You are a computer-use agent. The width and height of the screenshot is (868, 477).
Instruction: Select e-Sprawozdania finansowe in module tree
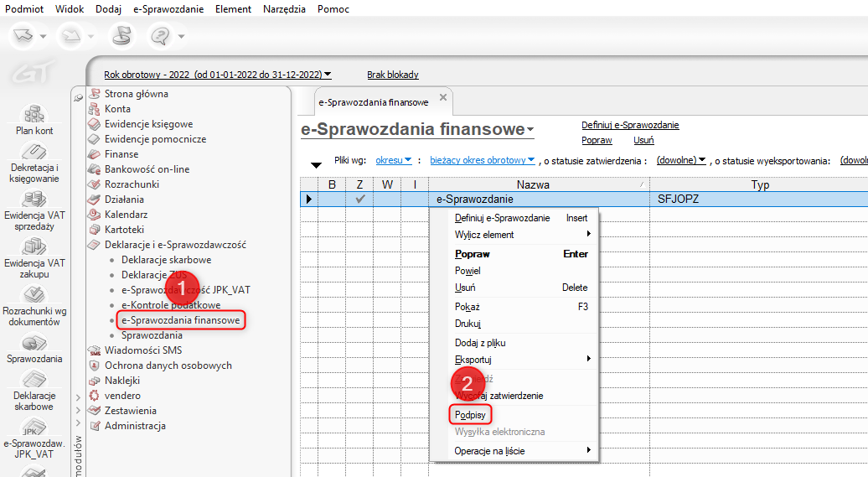point(180,320)
